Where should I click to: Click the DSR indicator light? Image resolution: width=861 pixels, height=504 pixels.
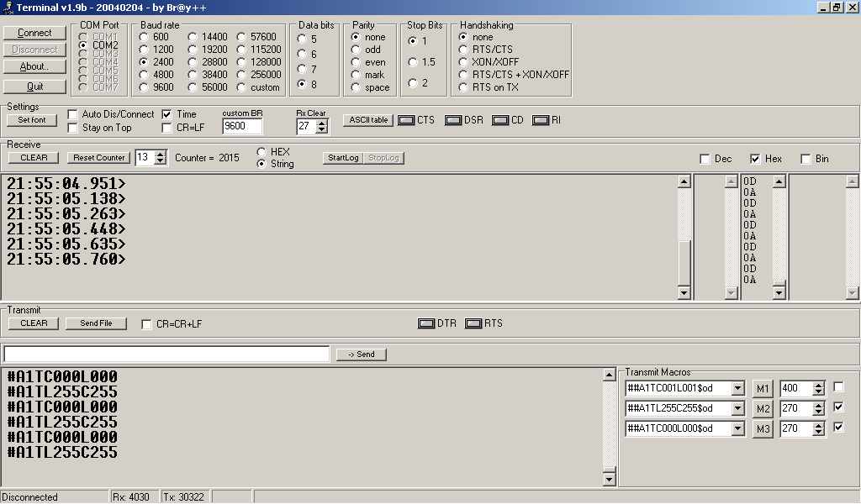click(x=453, y=120)
